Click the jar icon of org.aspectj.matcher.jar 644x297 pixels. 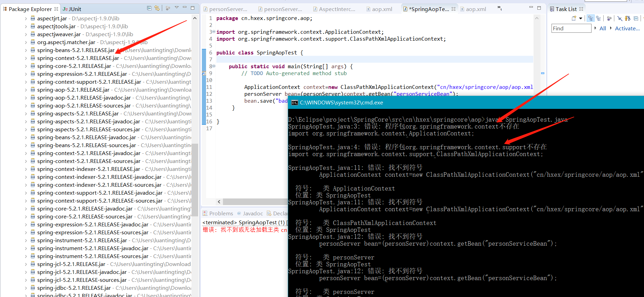[x=33, y=42]
